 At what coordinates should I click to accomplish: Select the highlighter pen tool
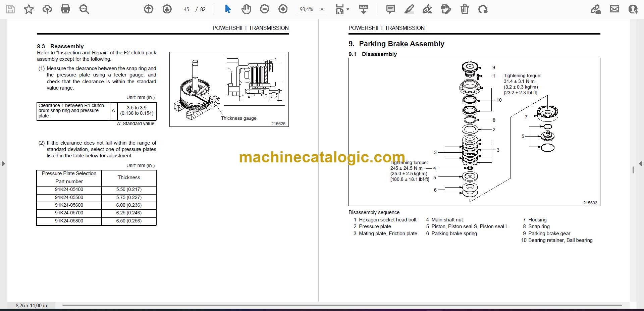pos(409,9)
